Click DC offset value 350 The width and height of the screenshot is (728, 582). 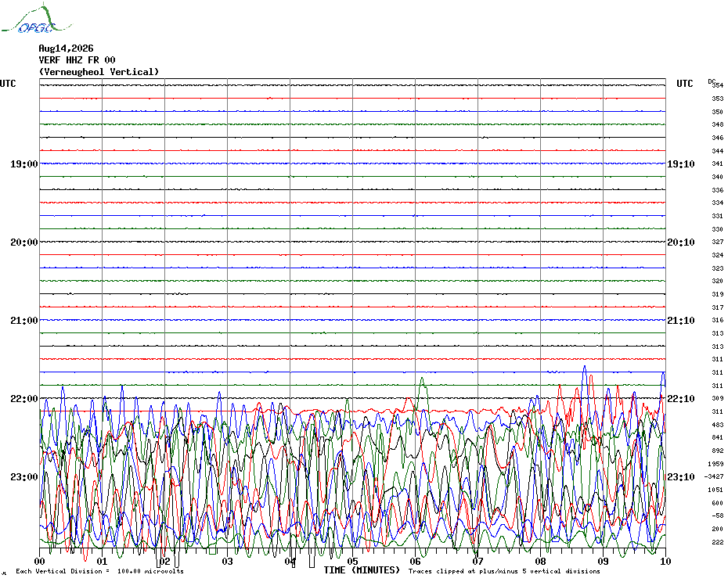(x=718, y=112)
